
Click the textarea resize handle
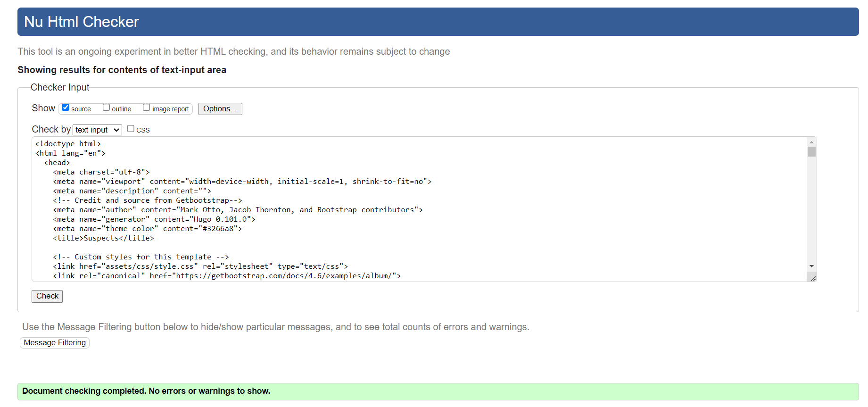coord(813,278)
